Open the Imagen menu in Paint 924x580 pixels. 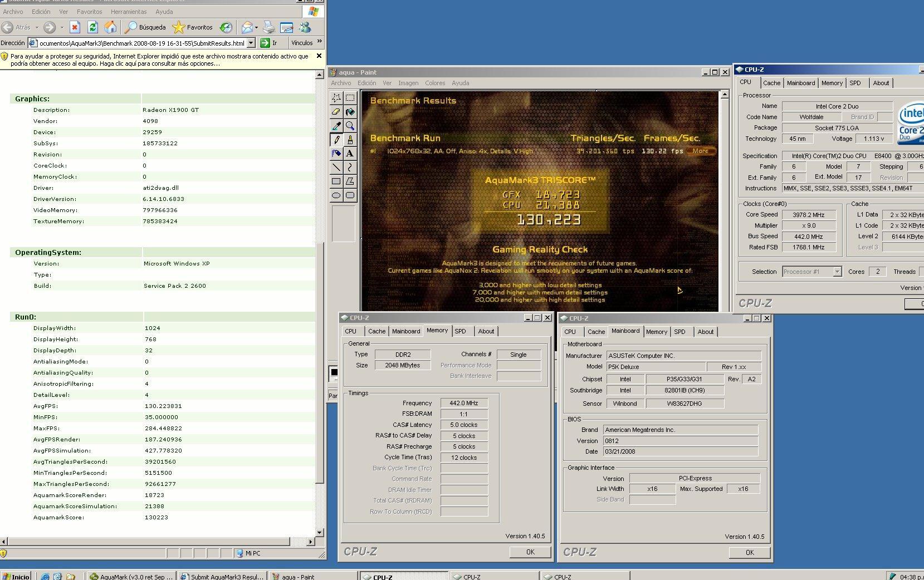(408, 83)
